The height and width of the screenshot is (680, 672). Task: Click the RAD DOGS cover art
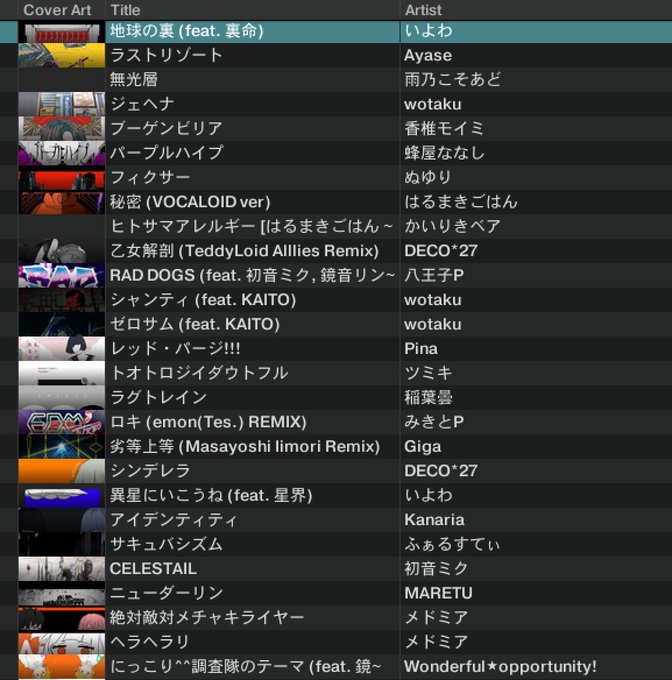(x=62, y=275)
